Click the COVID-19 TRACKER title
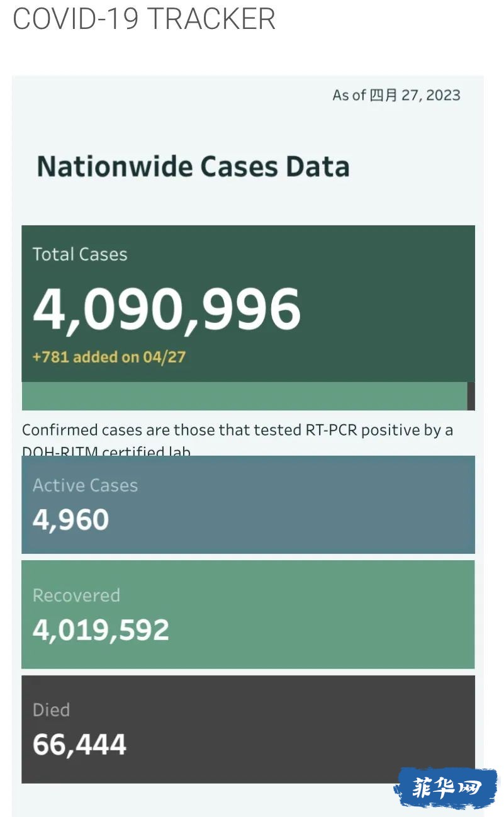Image resolution: width=504 pixels, height=817 pixels. click(x=144, y=19)
